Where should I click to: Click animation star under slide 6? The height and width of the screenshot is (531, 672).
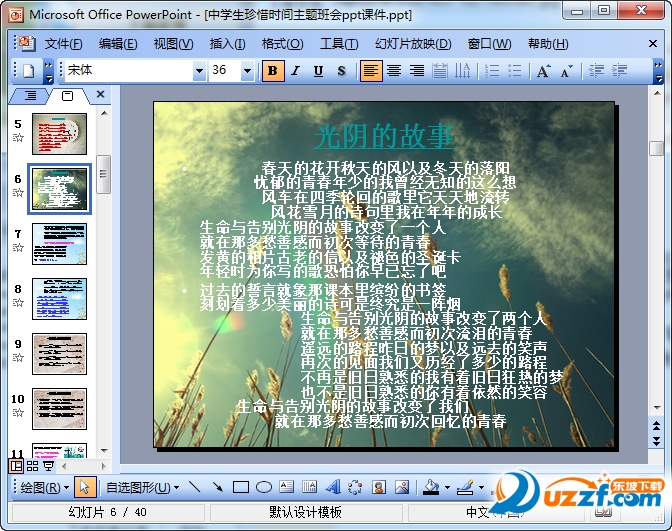pyautogui.click(x=18, y=192)
